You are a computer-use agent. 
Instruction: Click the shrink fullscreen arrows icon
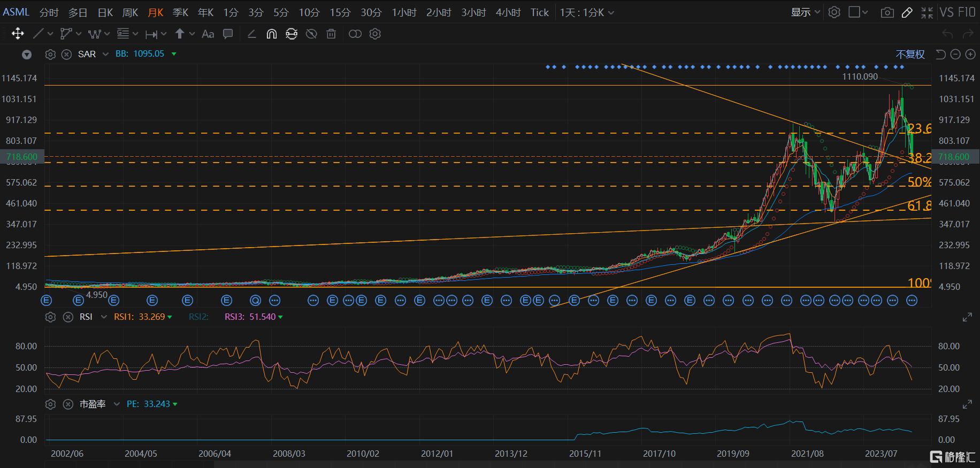click(927, 12)
